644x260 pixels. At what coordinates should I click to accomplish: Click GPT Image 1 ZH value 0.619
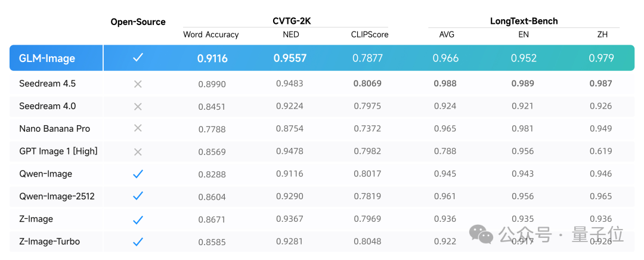[x=601, y=151]
